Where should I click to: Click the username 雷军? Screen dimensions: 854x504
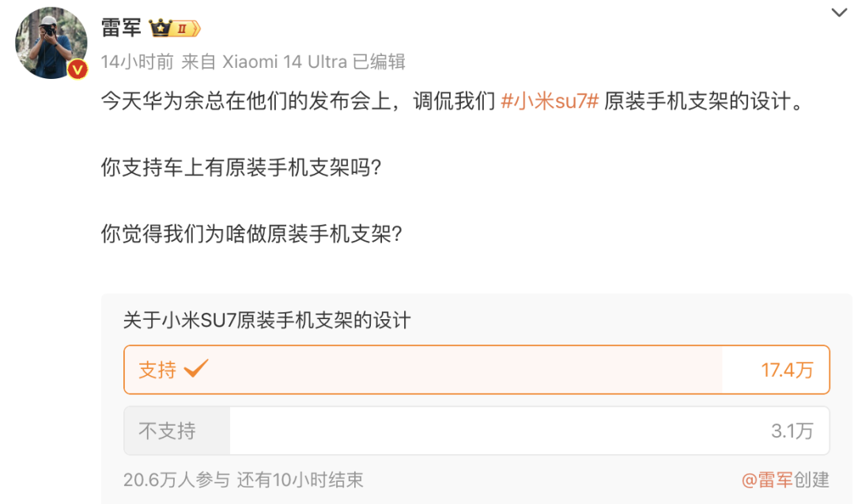click(x=122, y=26)
